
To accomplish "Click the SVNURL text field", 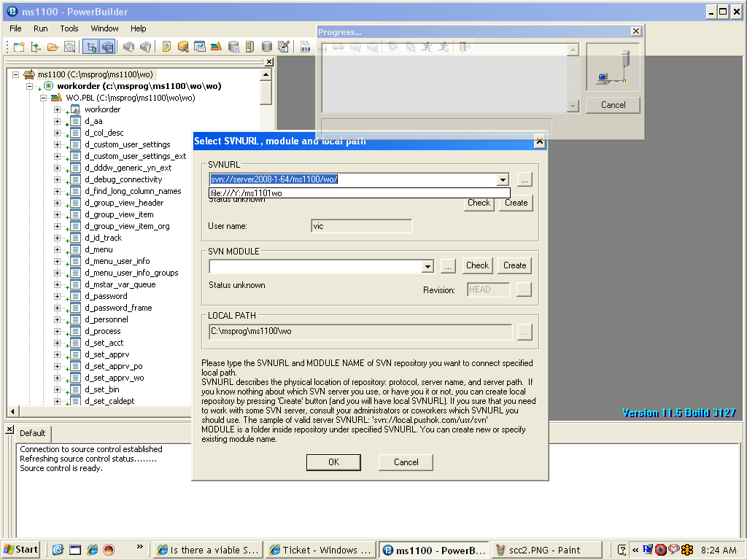I will (x=354, y=179).
